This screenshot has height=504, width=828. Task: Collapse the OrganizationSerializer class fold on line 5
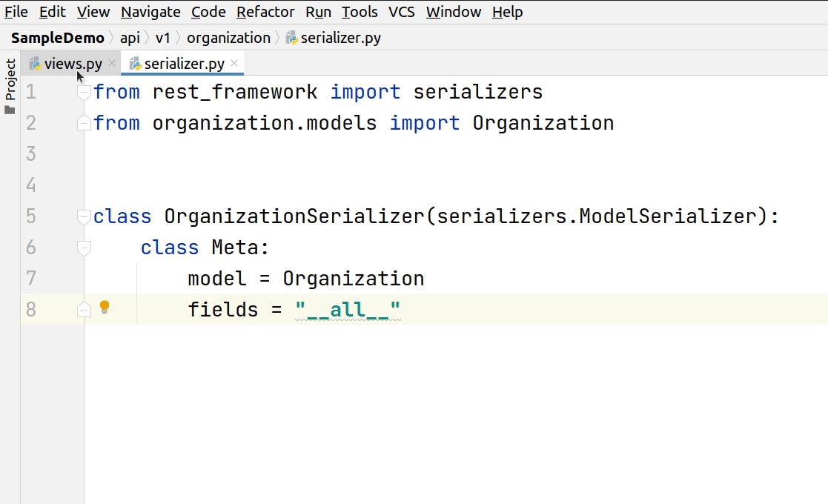point(84,217)
